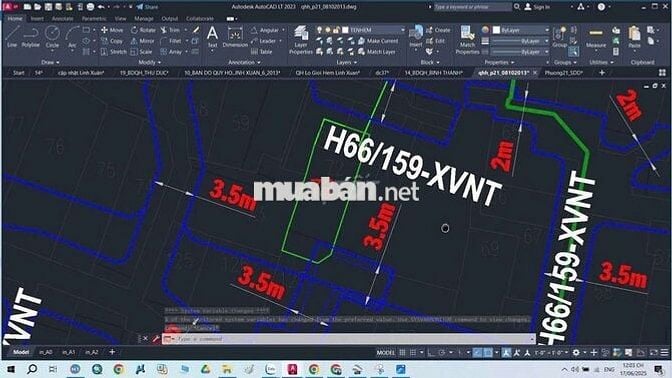Image resolution: width=672 pixels, height=378 pixels.
Task: Toggle annotation visibility in status bar
Action: [x=506, y=353]
